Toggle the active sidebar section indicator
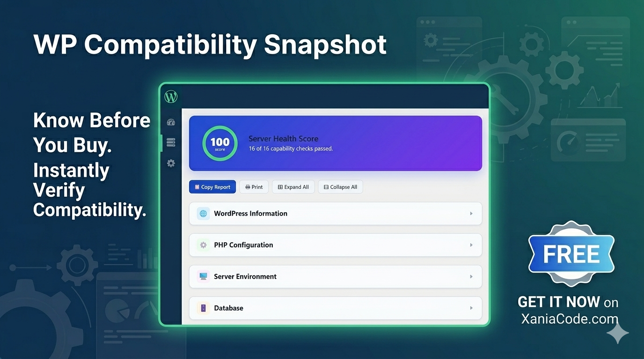 (161, 142)
